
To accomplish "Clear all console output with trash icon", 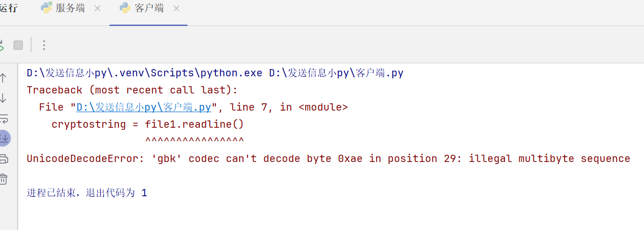I will click(x=3, y=179).
